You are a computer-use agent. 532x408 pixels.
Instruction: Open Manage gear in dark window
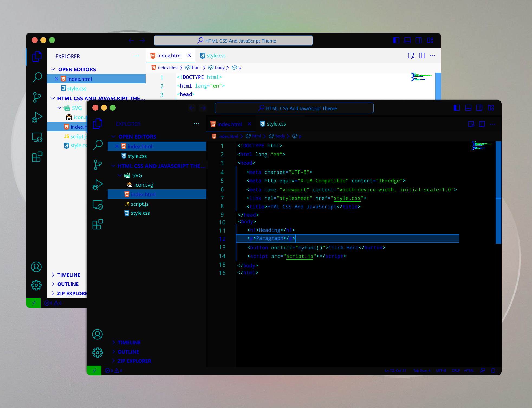[x=98, y=353]
